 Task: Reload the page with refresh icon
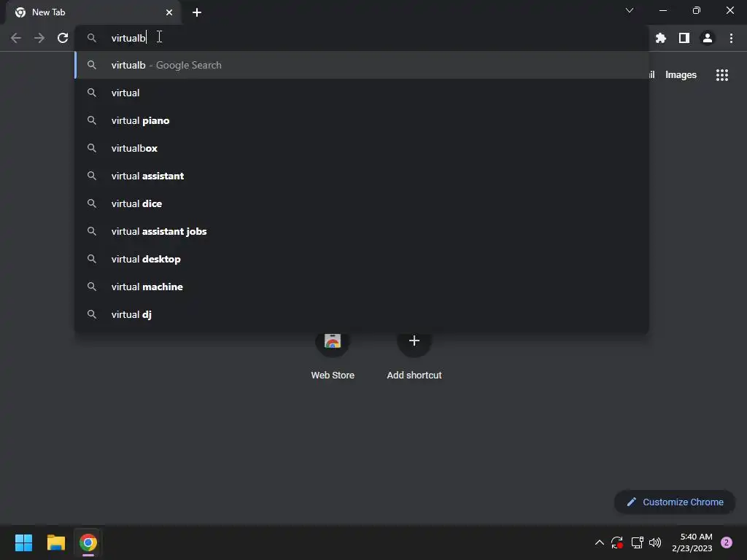(63, 38)
